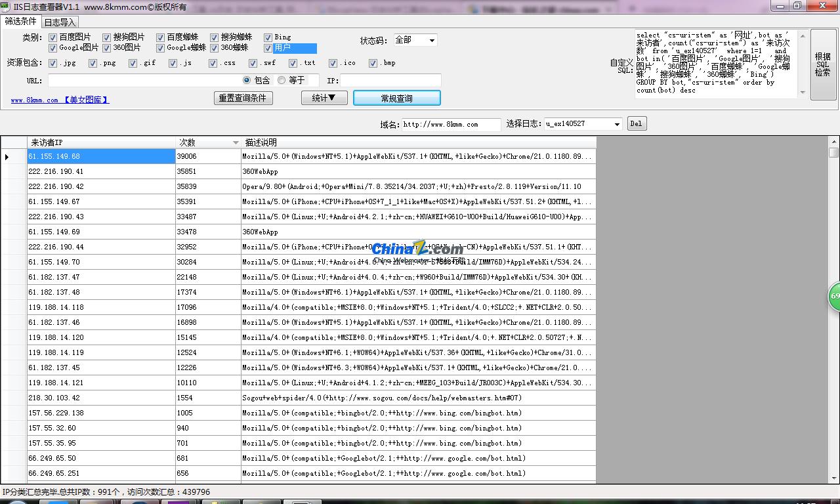Toggle the Google蜘蛛 checkbox
This screenshot has width=840, height=504.
160,48
